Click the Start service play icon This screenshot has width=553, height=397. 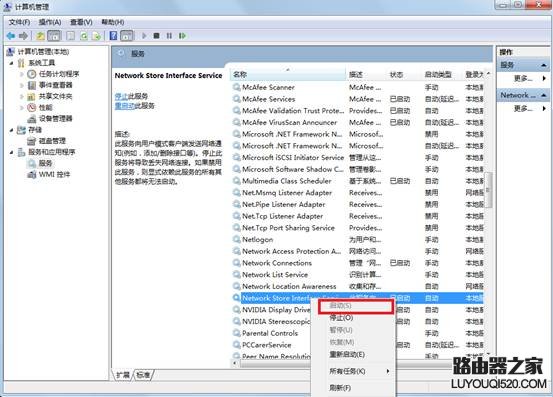pyautogui.click(x=144, y=36)
